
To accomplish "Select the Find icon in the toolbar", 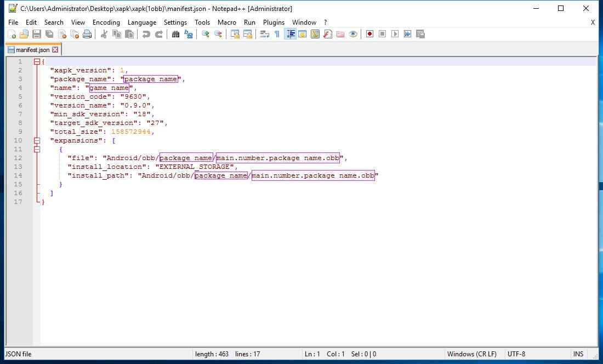I will click(176, 34).
